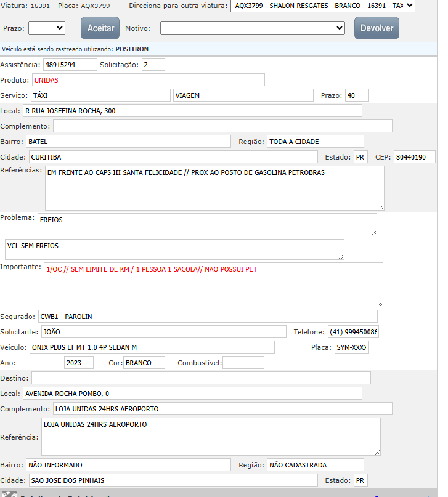Click the Bairro field NÃO INFORMADO
The height and width of the screenshot is (497, 448).
[x=128, y=465]
